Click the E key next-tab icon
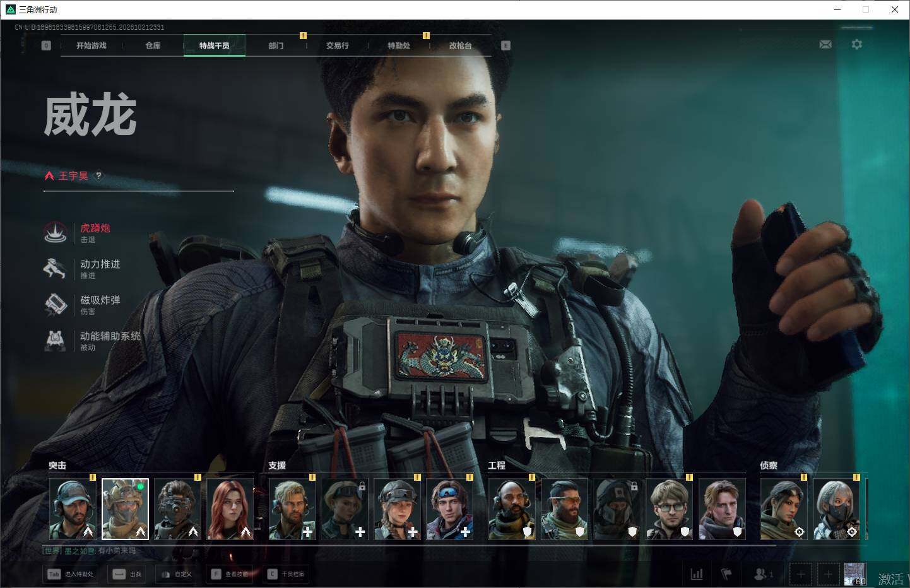This screenshot has height=588, width=910. [505, 45]
